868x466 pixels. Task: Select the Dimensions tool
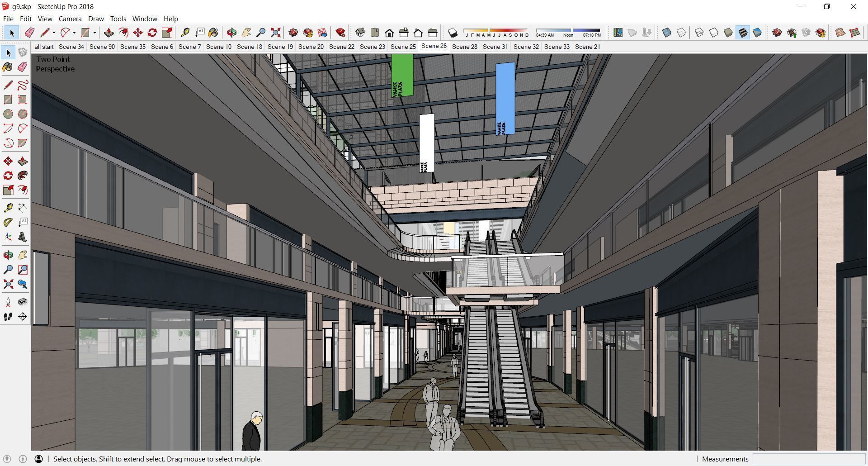coord(23,208)
